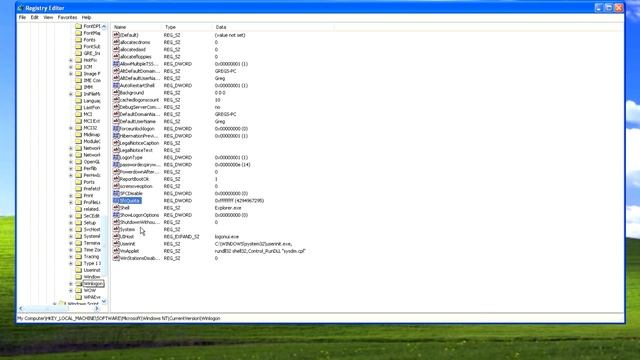640x360 pixels.
Task: Click the scremoveoption value icon
Action: 116,186
